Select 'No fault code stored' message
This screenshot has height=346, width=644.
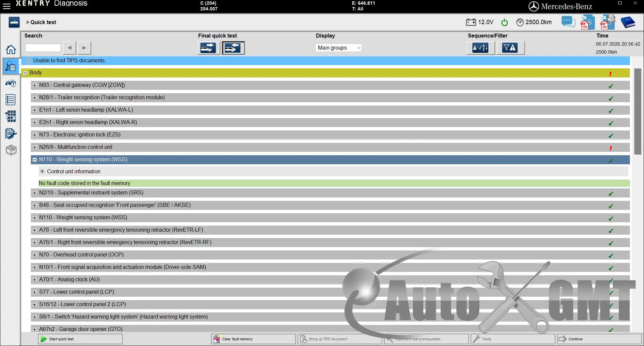(334, 183)
